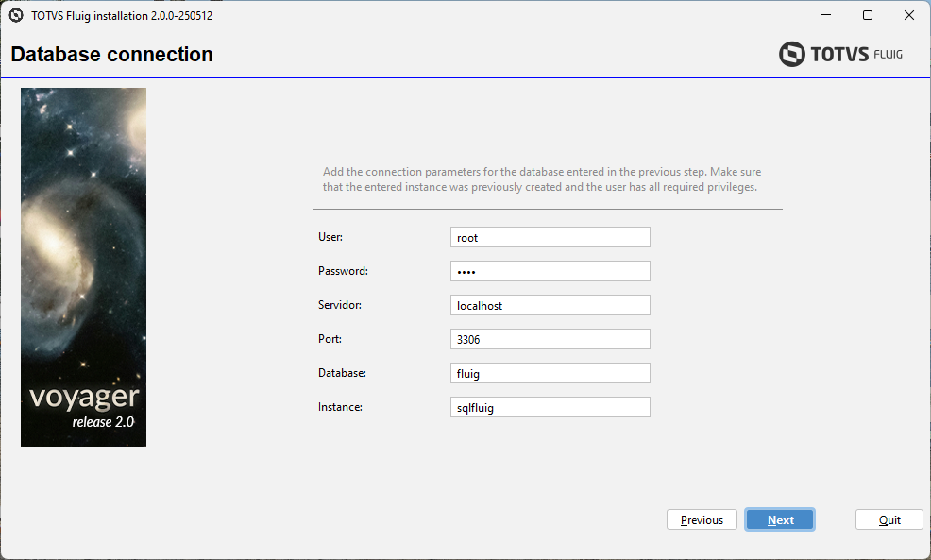Click the connection parameters description text
This screenshot has height=560, width=931.
coord(541,179)
